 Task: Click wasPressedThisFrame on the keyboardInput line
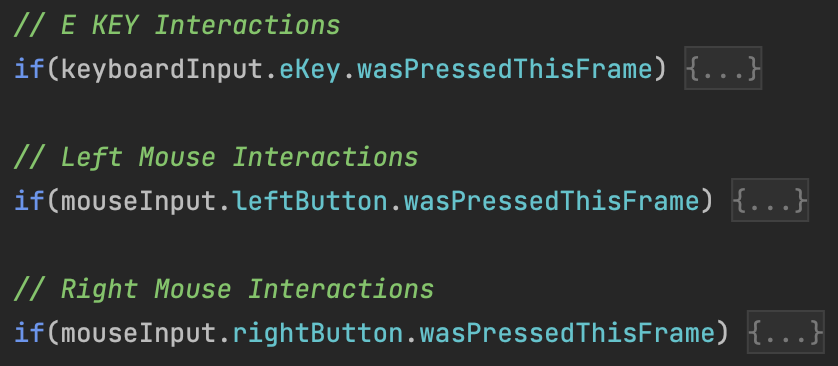point(505,69)
